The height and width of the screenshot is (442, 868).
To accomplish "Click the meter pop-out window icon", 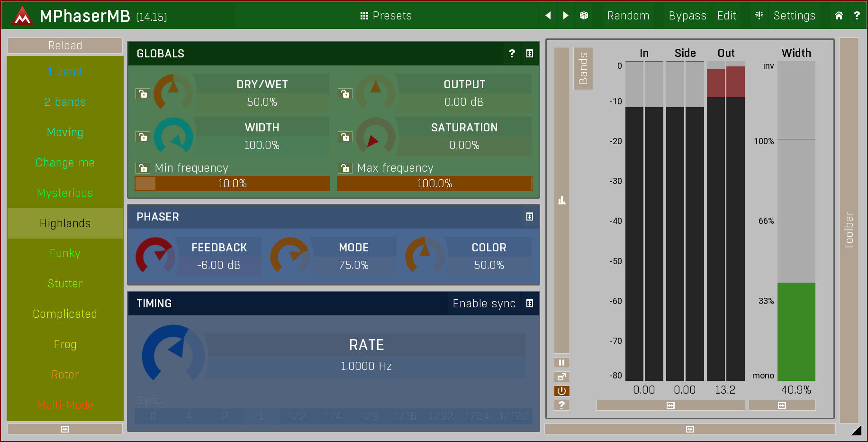I will point(561,377).
